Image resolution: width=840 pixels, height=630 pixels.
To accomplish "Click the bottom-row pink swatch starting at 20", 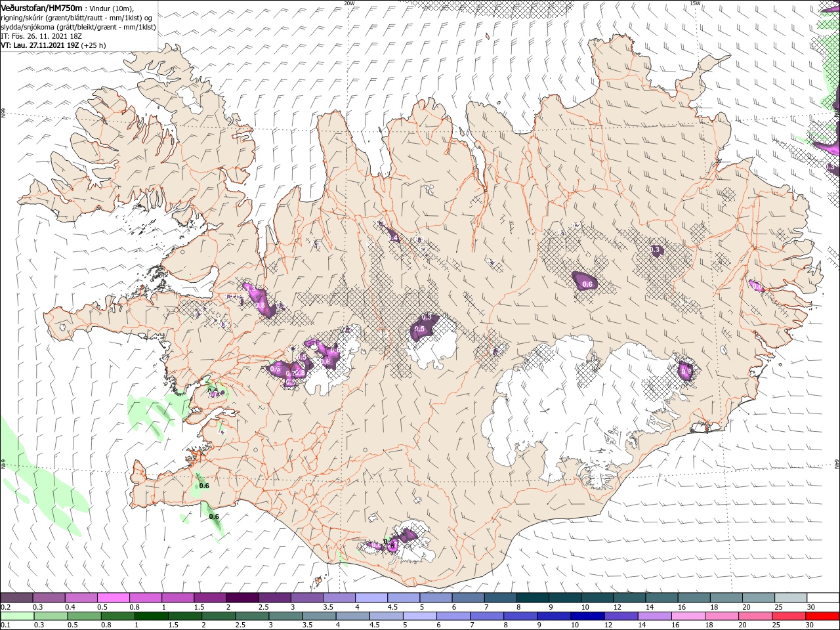I will point(756,616).
